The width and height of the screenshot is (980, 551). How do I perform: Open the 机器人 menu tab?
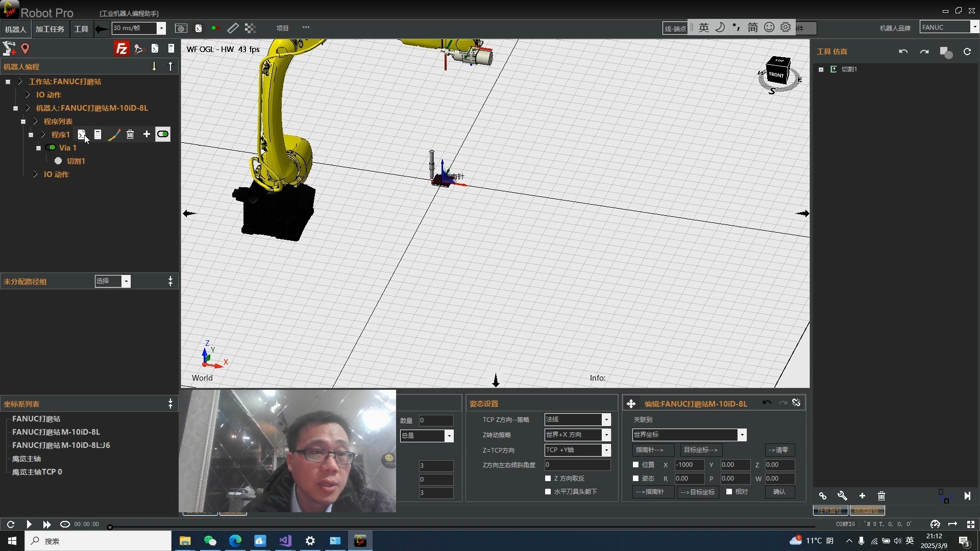[x=15, y=29]
